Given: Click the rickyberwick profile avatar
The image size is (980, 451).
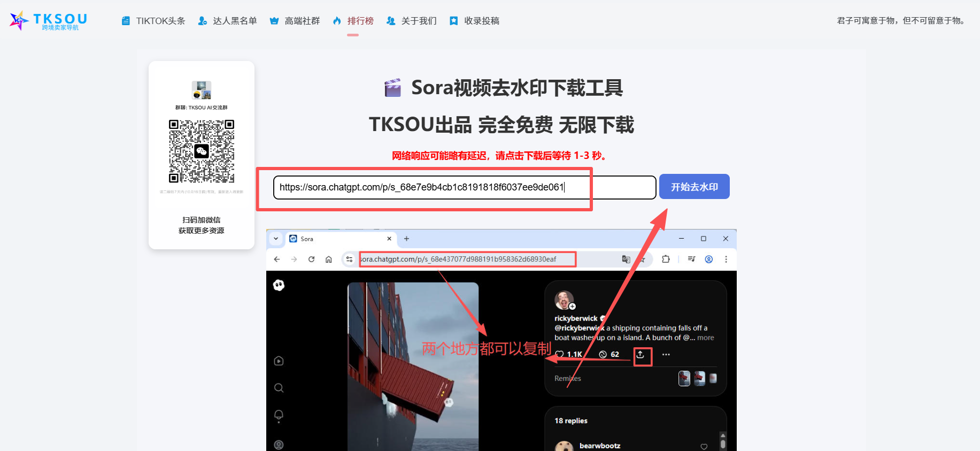Looking at the screenshot, I should tap(564, 300).
